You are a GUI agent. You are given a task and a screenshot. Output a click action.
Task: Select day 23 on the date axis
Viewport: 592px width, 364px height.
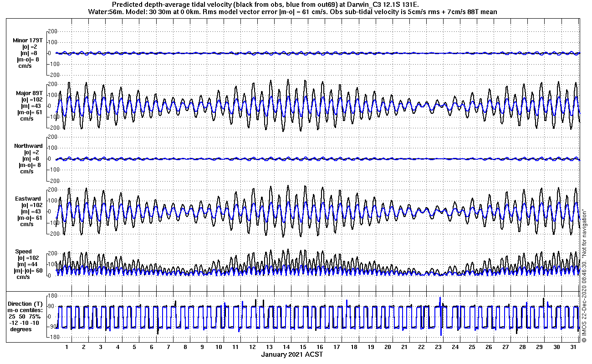[x=438, y=347]
